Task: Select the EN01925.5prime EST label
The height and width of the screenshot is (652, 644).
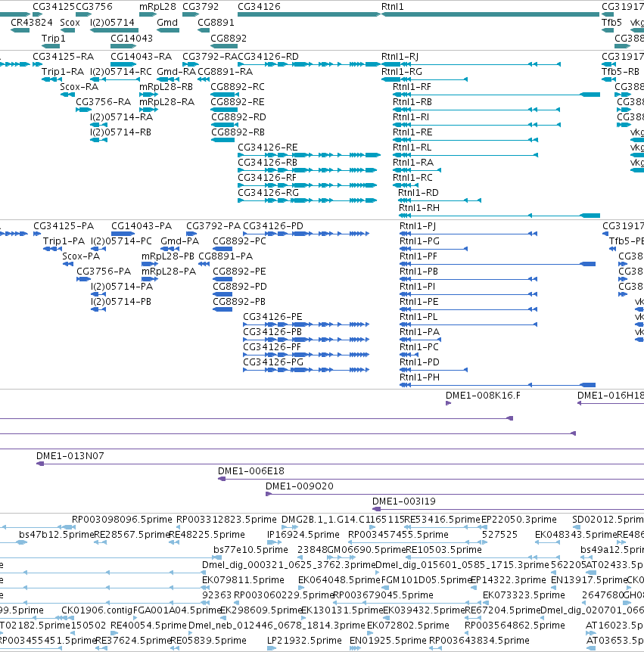Action: point(387,641)
